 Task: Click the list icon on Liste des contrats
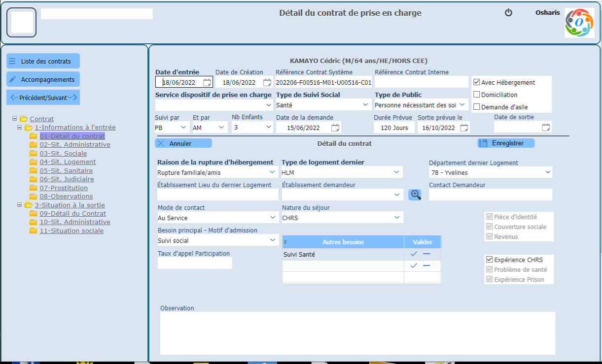12,61
